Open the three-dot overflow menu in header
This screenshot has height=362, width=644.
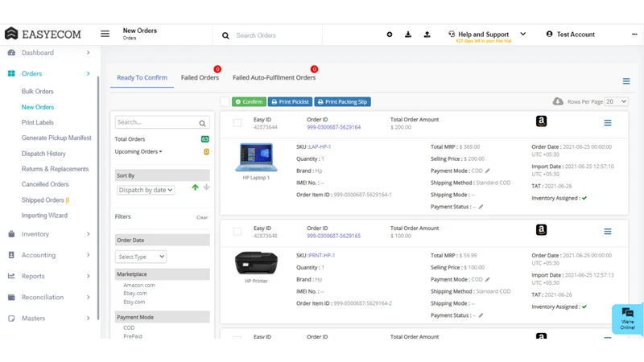(634, 35)
